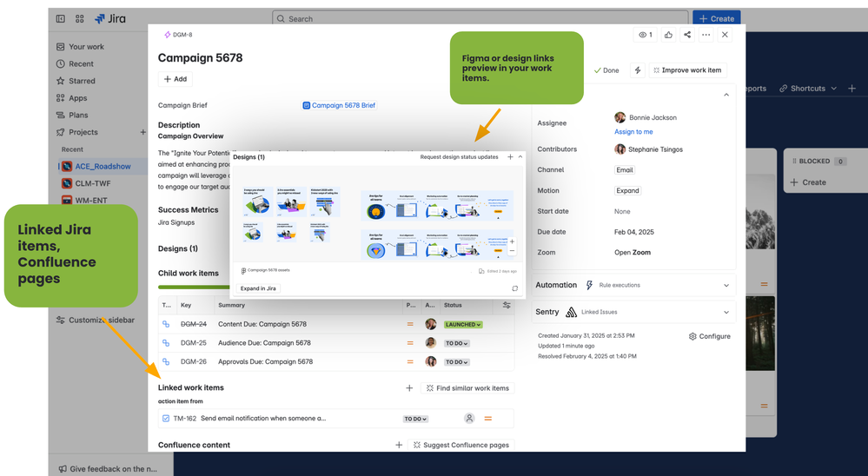This screenshot has height=476, width=868.
Task: Click Create under BLOCKED column
Action: (x=808, y=182)
